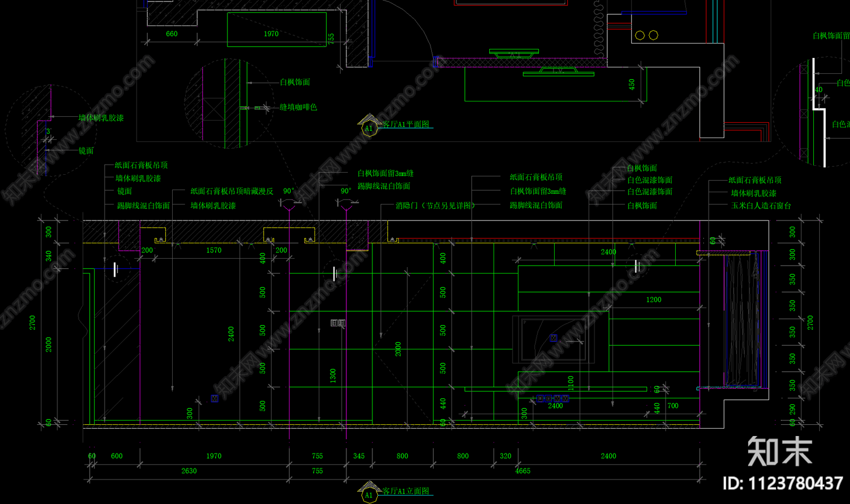Click the 755 dimension left of 345
The width and height of the screenshot is (850, 504).
pyautogui.click(x=317, y=456)
